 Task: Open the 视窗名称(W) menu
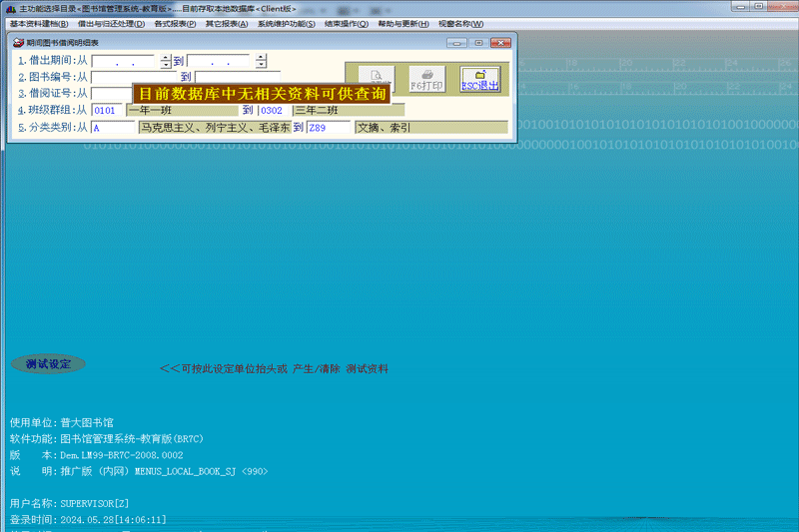460,24
